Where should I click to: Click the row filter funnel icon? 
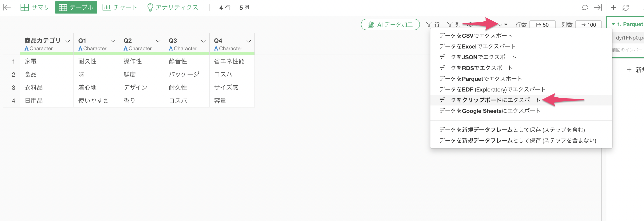pyautogui.click(x=429, y=24)
